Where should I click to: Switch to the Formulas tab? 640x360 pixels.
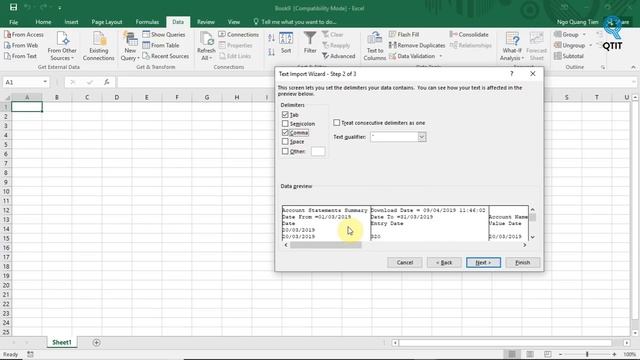[147, 22]
